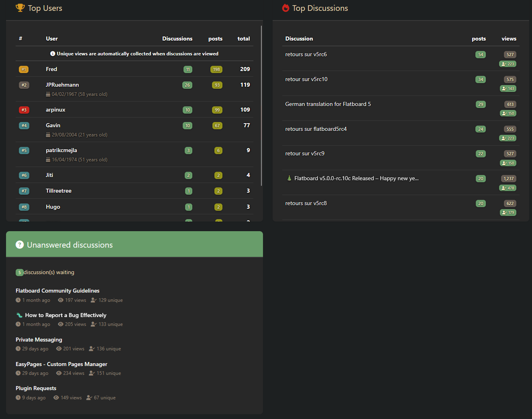Click the 613 views badge for German translation
Screen dimensions: 532x419
point(510,104)
